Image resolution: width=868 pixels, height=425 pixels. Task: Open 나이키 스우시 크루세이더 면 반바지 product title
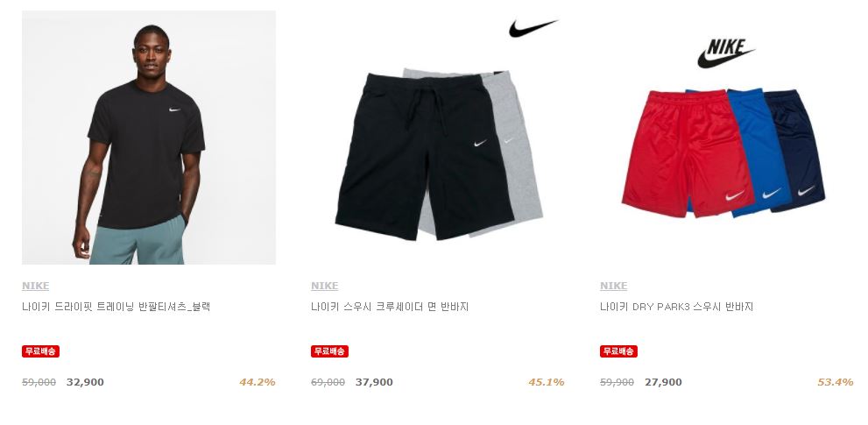coord(390,307)
